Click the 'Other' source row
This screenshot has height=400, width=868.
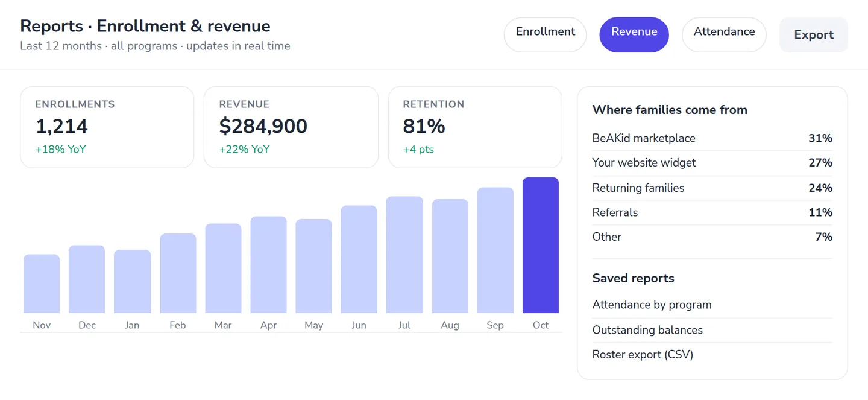click(x=712, y=237)
